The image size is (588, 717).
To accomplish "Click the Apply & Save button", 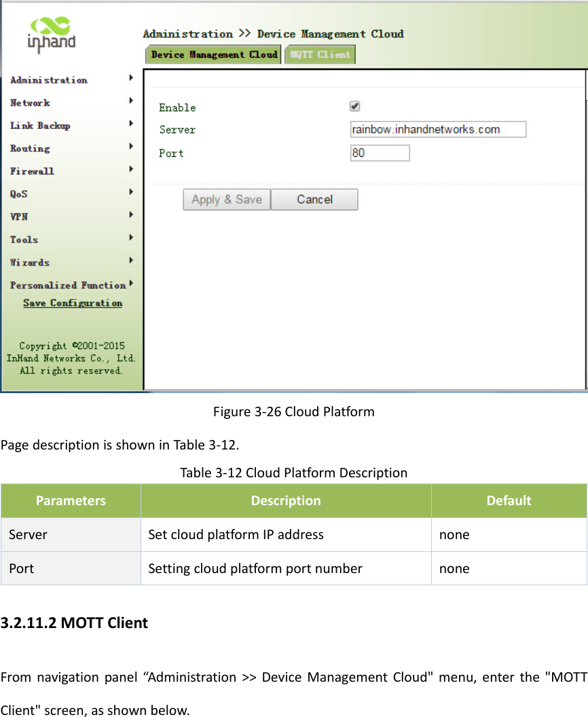I will coord(226,199).
